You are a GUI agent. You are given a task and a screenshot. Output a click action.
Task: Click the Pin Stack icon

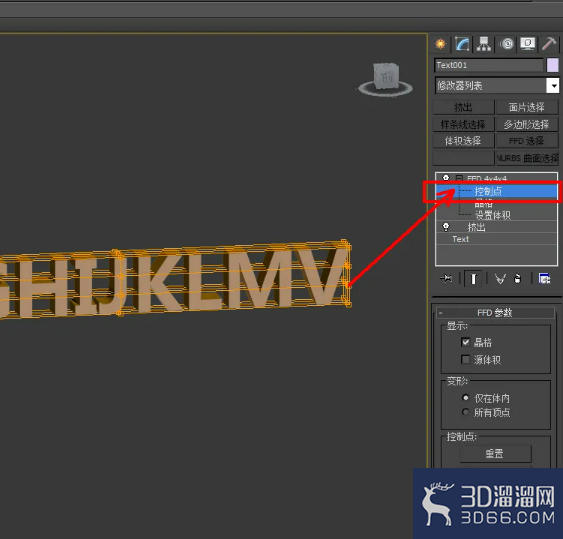[x=446, y=278]
